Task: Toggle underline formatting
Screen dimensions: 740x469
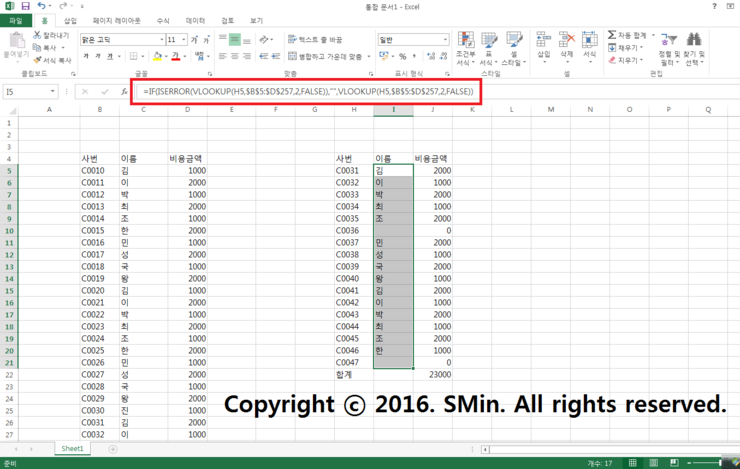Action: coord(109,56)
